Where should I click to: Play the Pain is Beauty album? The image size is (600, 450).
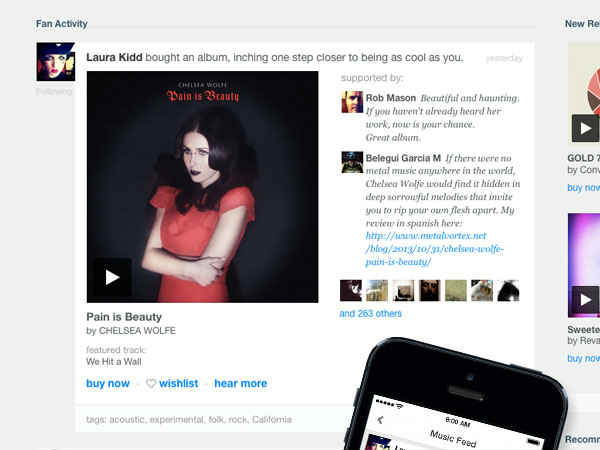[x=112, y=277]
